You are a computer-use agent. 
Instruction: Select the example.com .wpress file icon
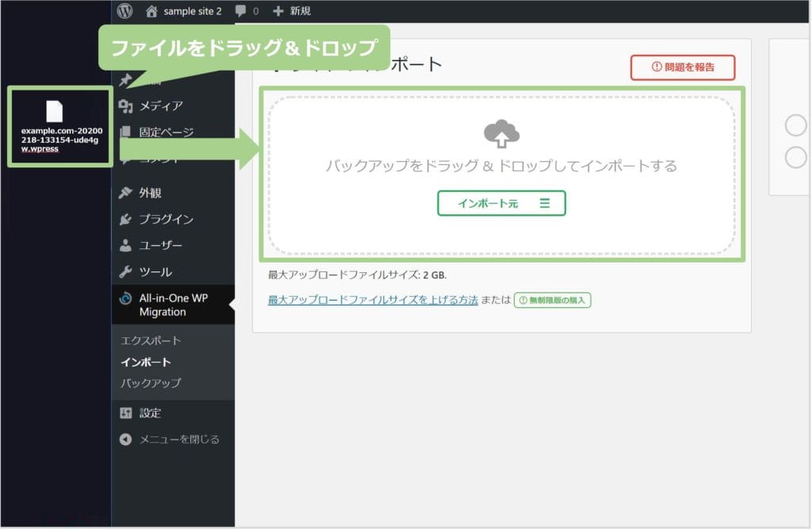coord(55,111)
